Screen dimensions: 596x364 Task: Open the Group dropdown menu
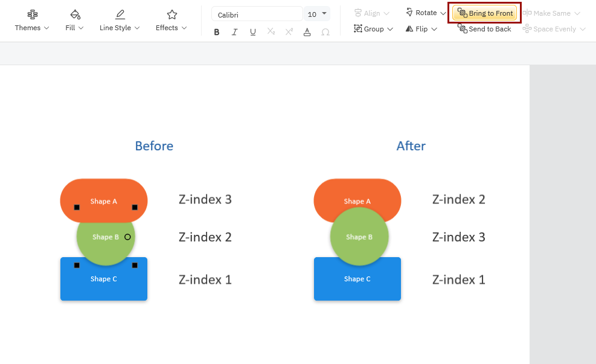click(389, 29)
